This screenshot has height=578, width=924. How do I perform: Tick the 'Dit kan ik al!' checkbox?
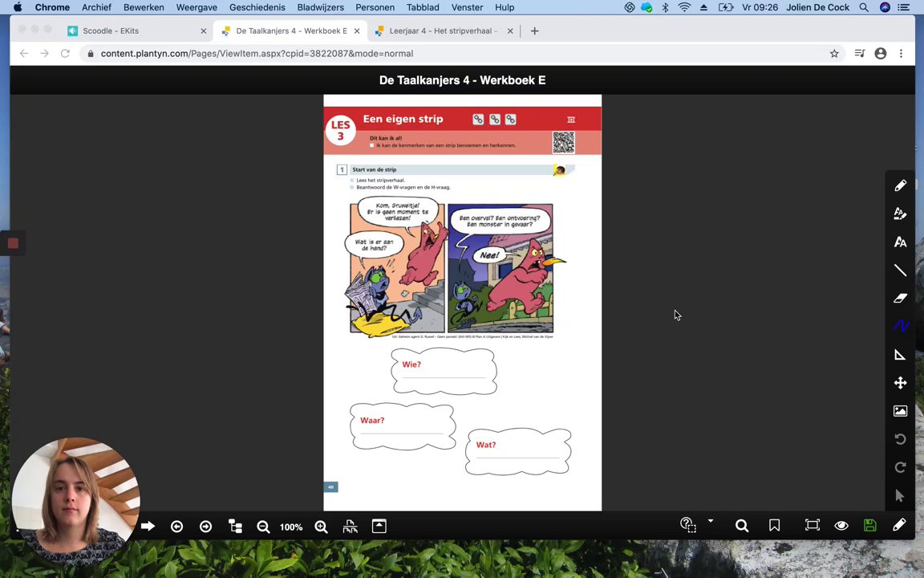click(x=372, y=145)
